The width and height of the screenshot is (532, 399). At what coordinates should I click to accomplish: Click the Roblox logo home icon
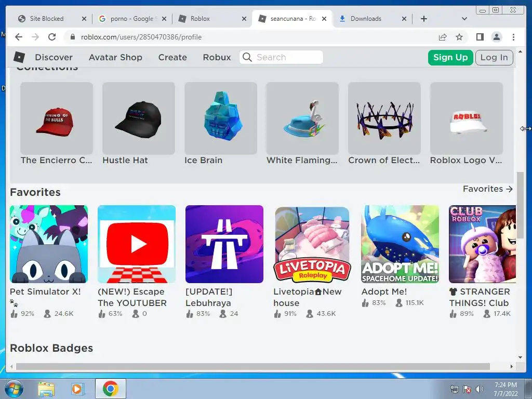point(19,57)
